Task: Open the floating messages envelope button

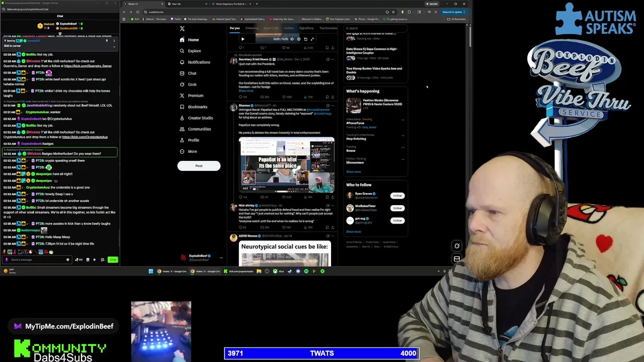Action: click(x=457, y=259)
